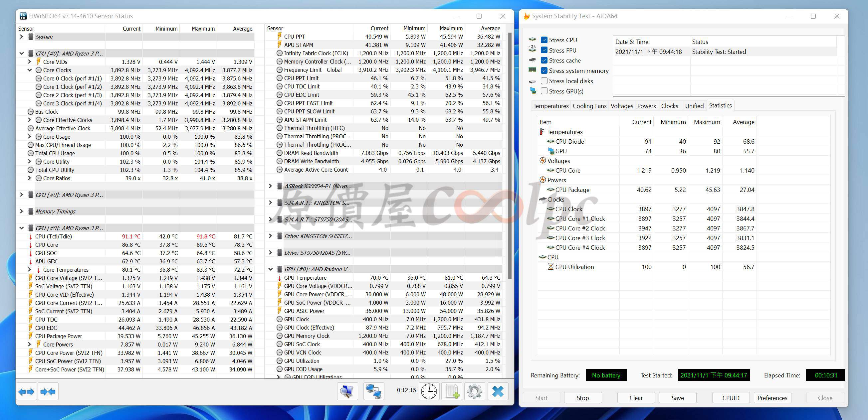Click HWiNFO log file add icon
The height and width of the screenshot is (420, 868).
[x=452, y=391]
